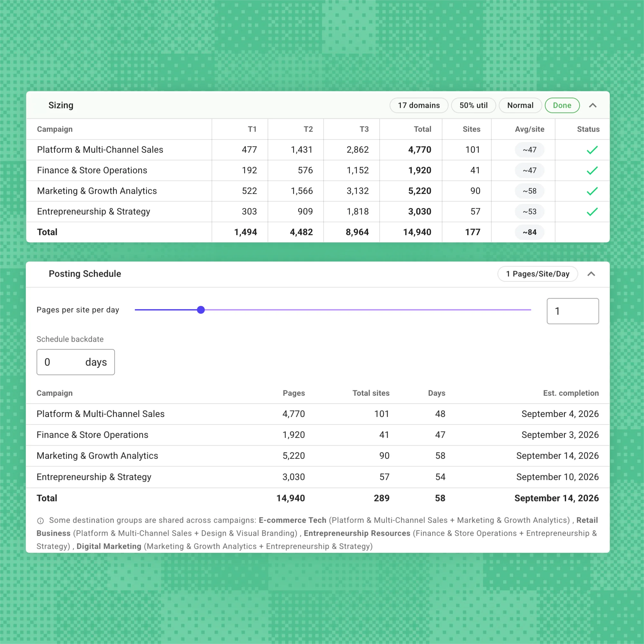Click the Est. completion column header
Image resolution: width=644 pixels, height=644 pixels.
click(571, 393)
